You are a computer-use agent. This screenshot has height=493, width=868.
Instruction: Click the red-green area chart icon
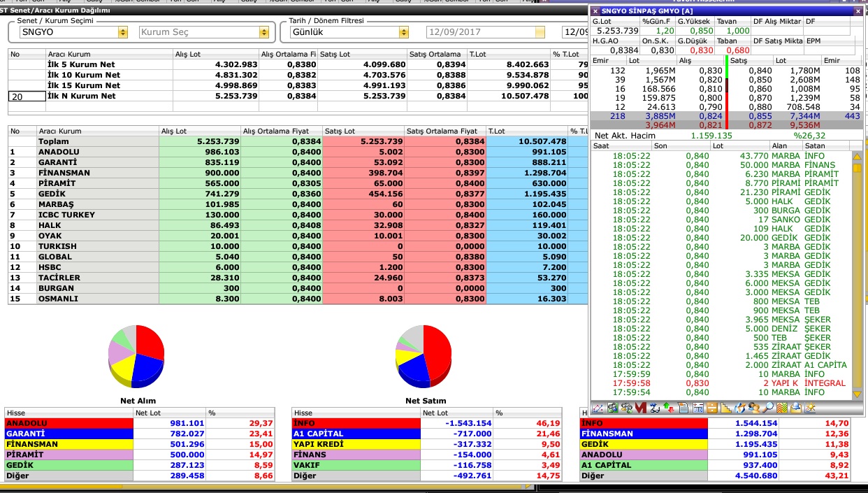pyautogui.click(x=782, y=408)
